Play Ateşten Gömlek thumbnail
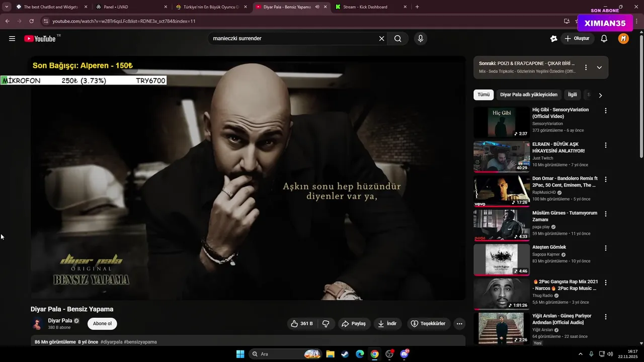644x362 pixels. click(x=502, y=260)
